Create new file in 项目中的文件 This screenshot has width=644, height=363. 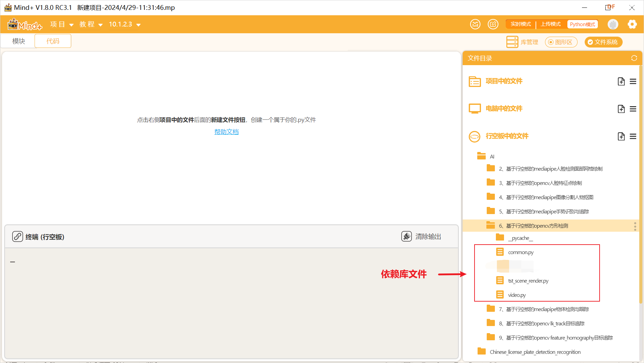(x=621, y=81)
